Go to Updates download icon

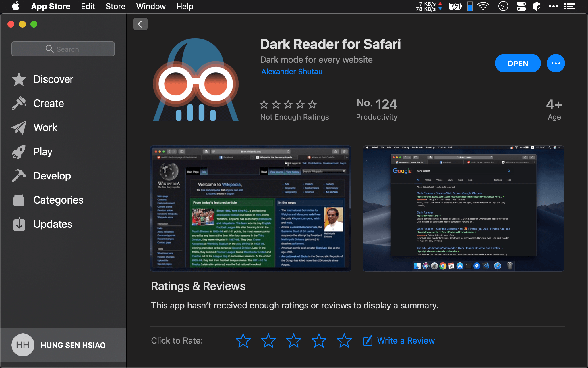click(19, 224)
